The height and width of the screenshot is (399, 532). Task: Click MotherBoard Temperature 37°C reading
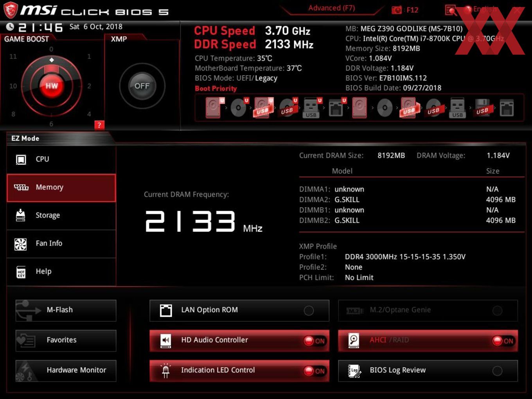(248, 68)
